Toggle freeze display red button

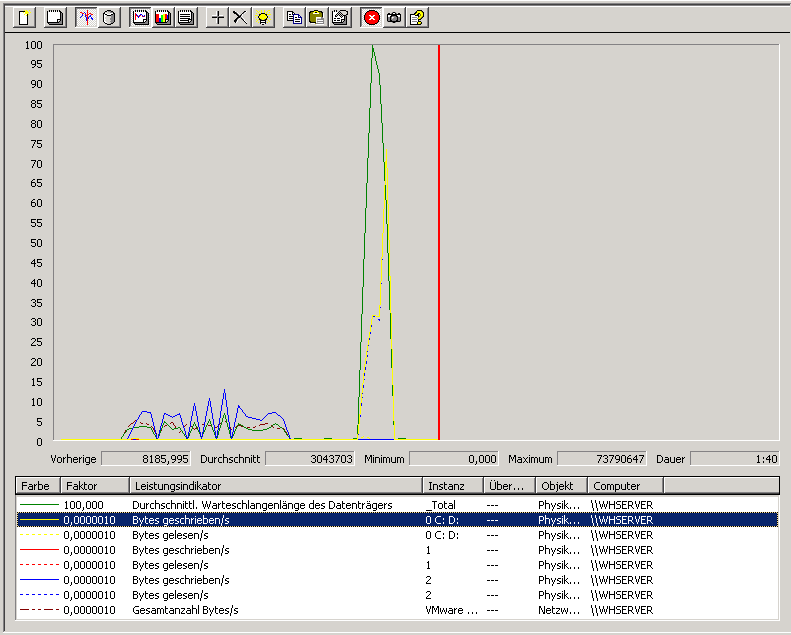click(371, 18)
